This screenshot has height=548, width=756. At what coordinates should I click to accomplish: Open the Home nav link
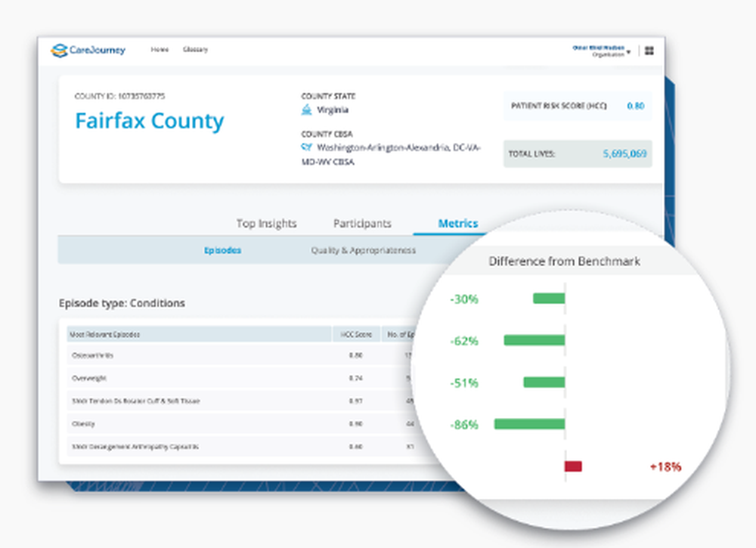pos(160,50)
